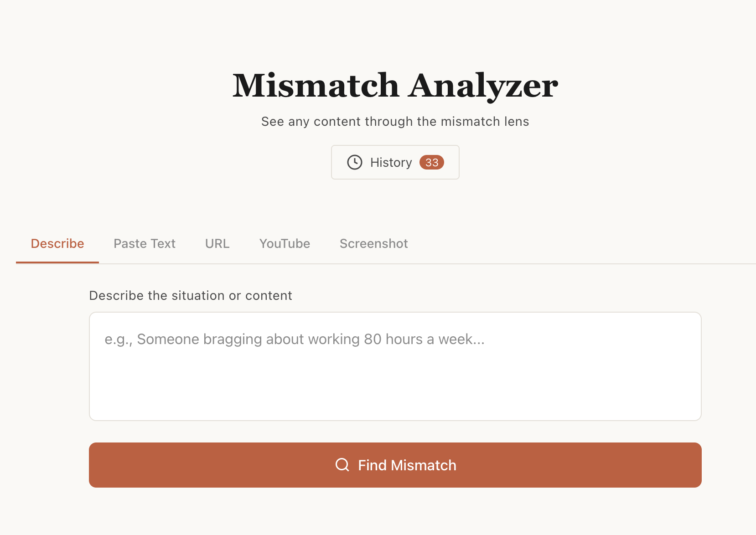Switch to the Paste Text tab
This screenshot has width=756, height=535.
[145, 244]
